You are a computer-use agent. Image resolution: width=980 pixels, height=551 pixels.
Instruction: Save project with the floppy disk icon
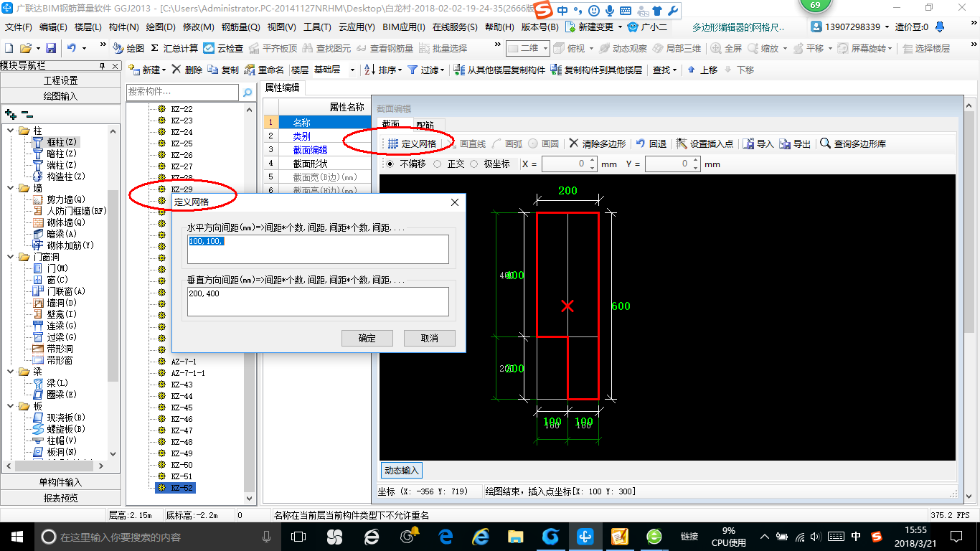(51, 48)
